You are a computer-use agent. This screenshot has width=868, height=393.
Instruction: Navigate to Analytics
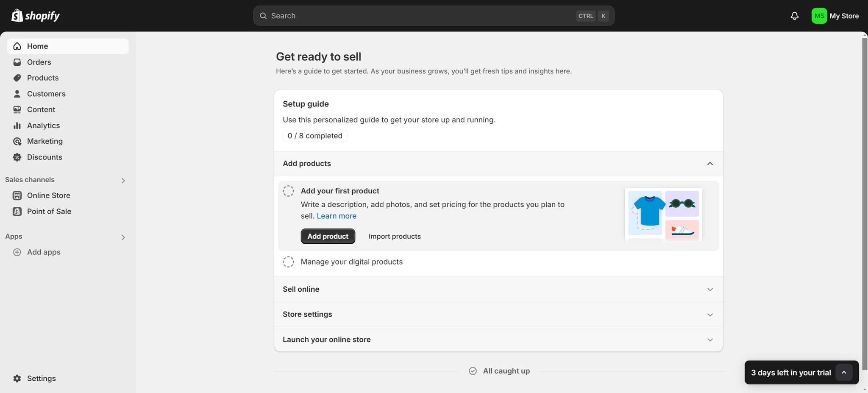point(43,125)
